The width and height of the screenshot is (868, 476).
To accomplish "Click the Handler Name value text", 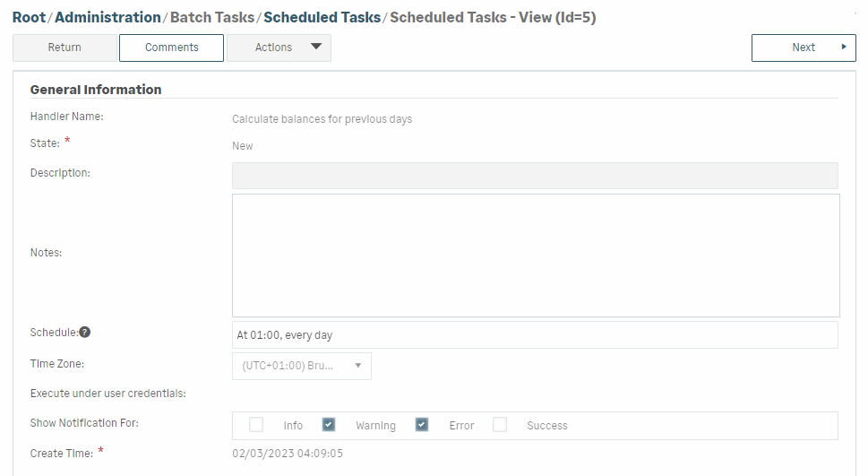I will coord(322,119).
